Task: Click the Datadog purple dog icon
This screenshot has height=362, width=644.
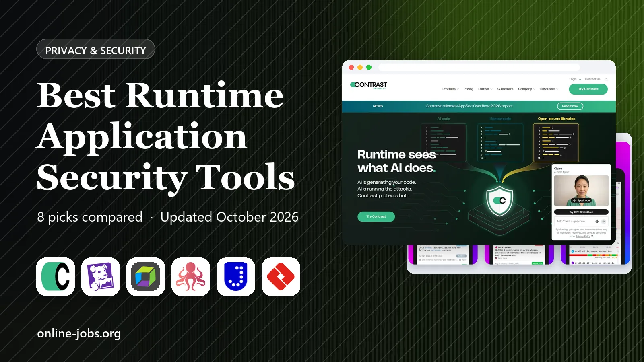Action: click(x=101, y=277)
